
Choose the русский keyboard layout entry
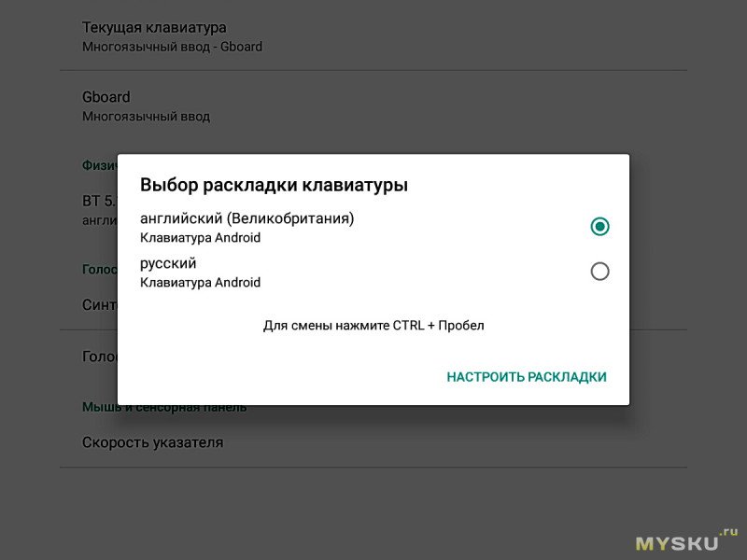(x=373, y=272)
